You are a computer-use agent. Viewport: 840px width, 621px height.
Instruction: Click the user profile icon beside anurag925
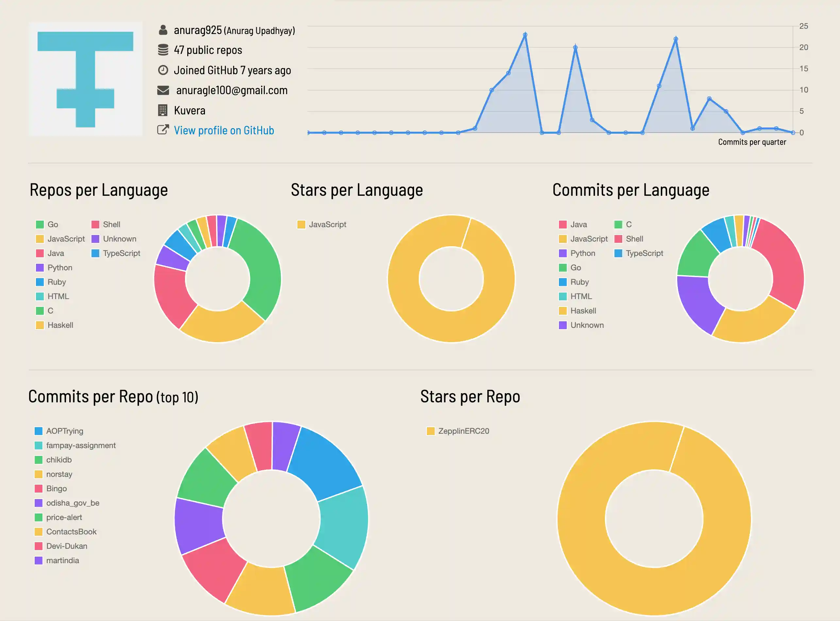pyautogui.click(x=163, y=30)
